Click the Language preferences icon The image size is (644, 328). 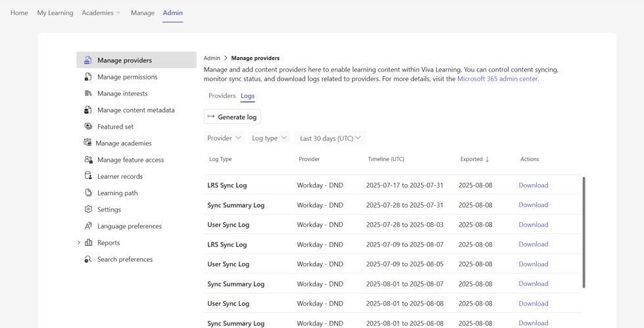pos(88,225)
